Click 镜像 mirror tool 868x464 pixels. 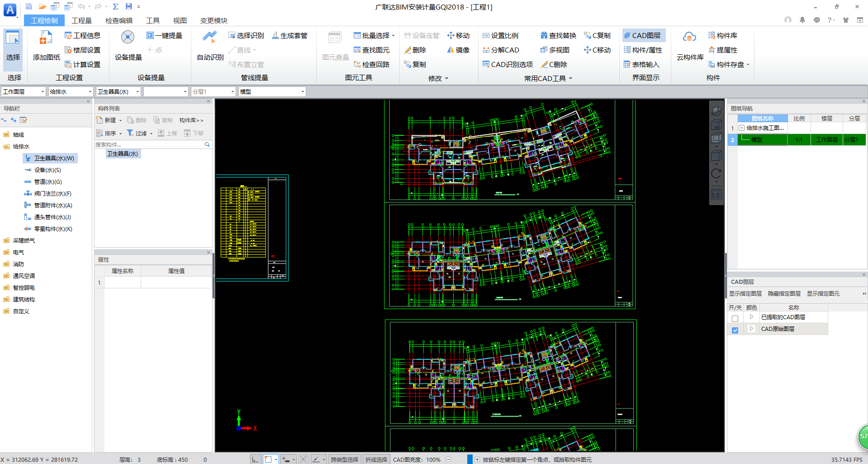[458, 50]
